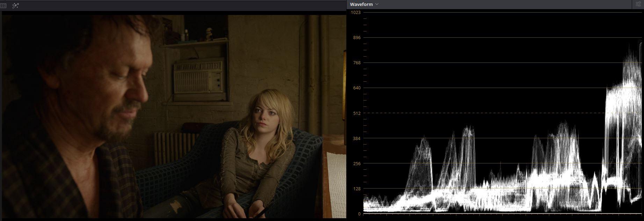Click the 512 scale label

coord(357,113)
